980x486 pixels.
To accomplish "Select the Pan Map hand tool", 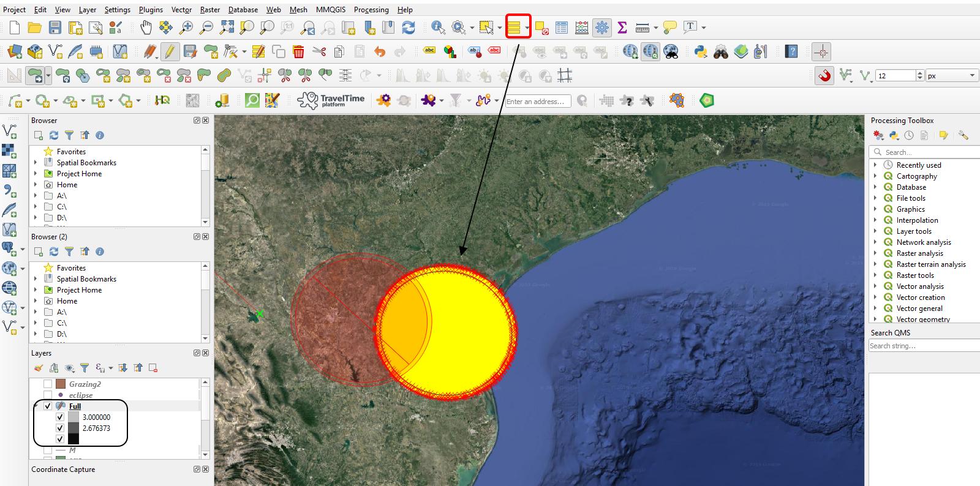I will click(x=146, y=28).
